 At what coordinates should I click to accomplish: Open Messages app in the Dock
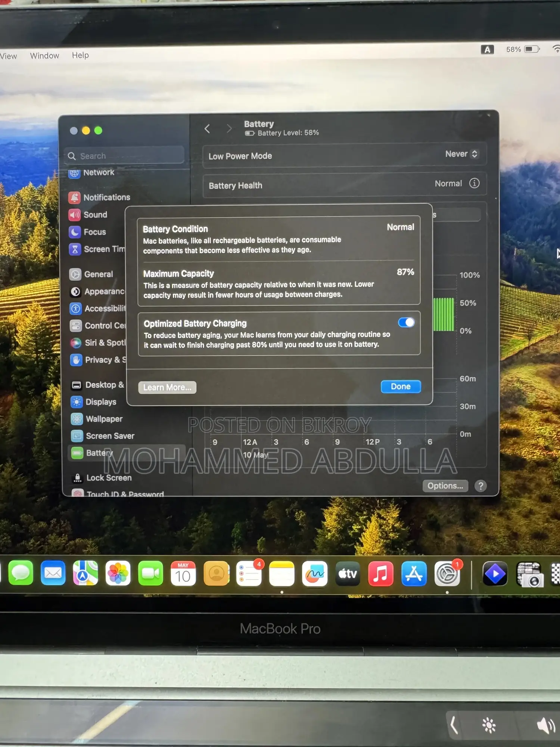tap(21, 573)
